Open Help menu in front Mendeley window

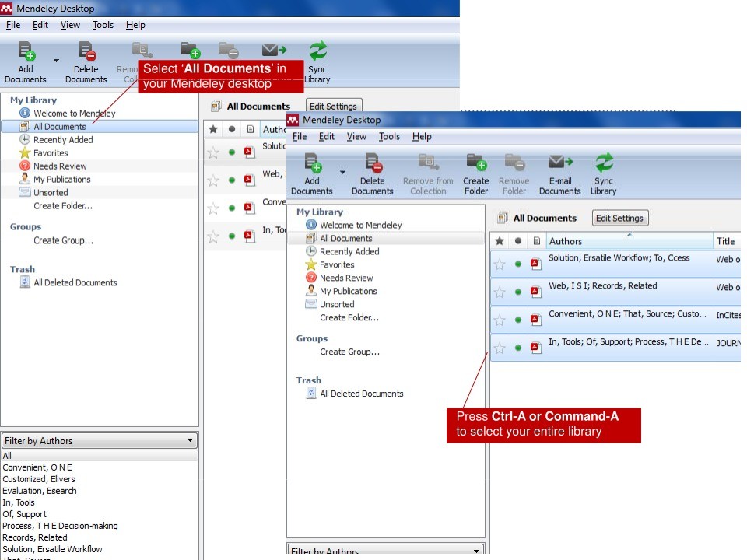click(422, 137)
